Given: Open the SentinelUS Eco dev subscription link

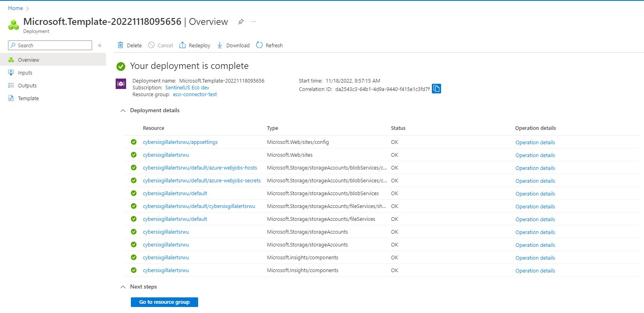Looking at the screenshot, I should click(x=187, y=87).
